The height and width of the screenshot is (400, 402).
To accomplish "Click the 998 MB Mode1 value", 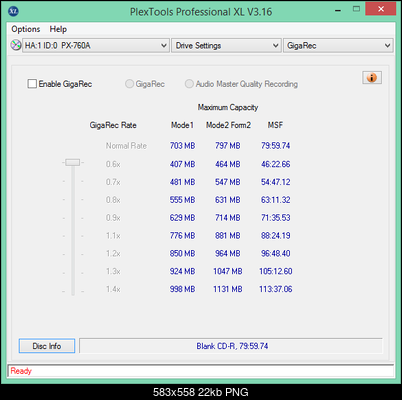I will coord(182,289).
